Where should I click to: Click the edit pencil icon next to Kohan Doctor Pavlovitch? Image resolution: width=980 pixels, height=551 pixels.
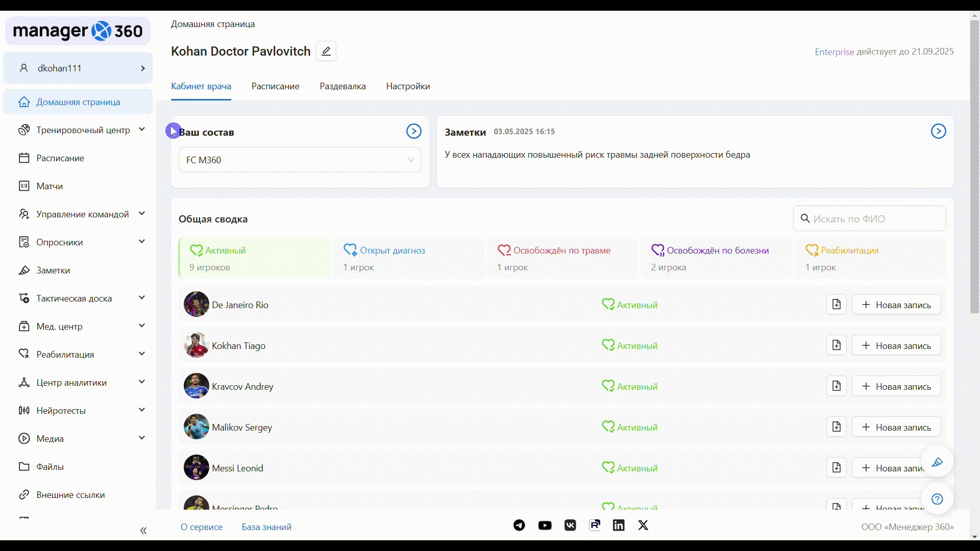[326, 51]
